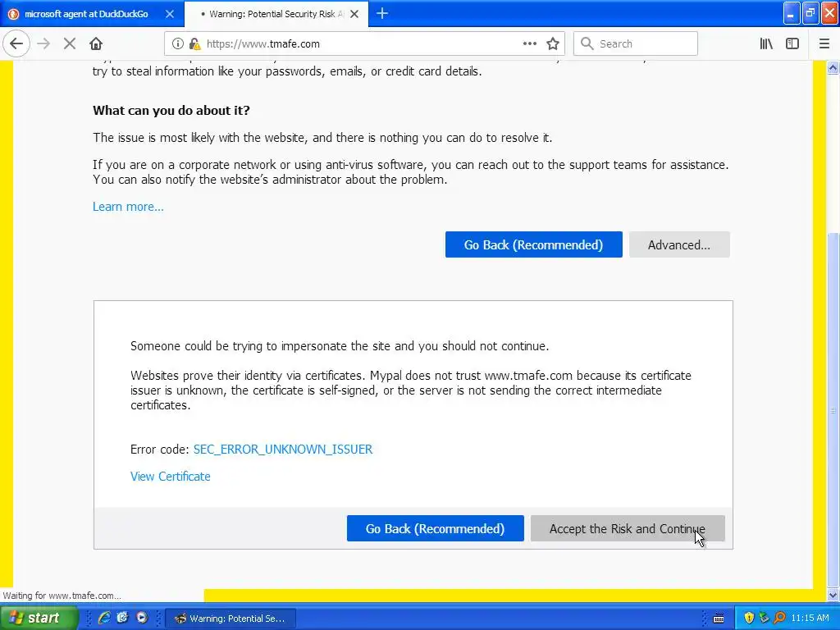Switch to microsoft agent at DuckDuckGo tab
The height and width of the screenshot is (630, 840).
tap(92, 14)
